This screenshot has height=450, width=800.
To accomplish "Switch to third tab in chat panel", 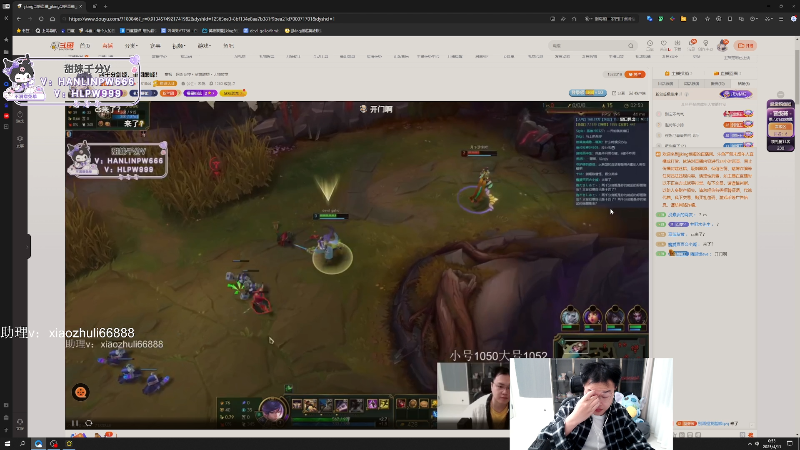I will 717,83.
